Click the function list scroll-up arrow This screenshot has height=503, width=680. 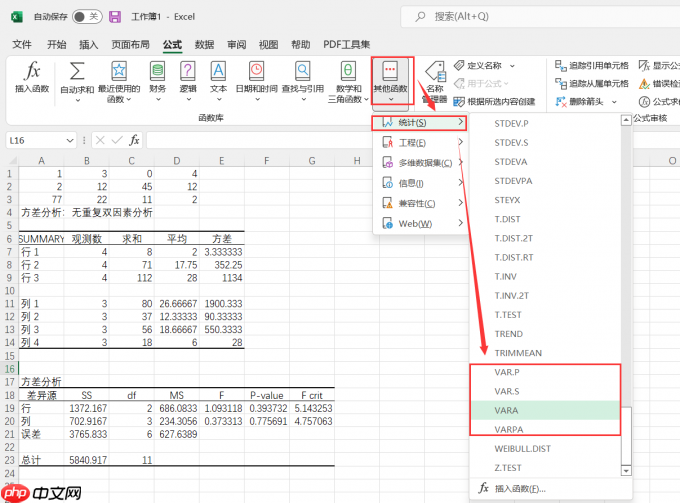(626, 120)
